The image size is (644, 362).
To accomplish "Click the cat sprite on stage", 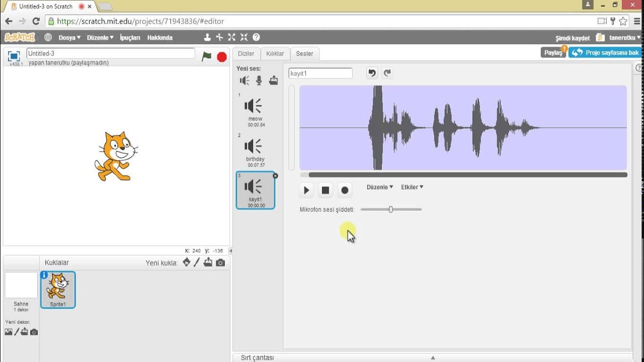I will (116, 156).
